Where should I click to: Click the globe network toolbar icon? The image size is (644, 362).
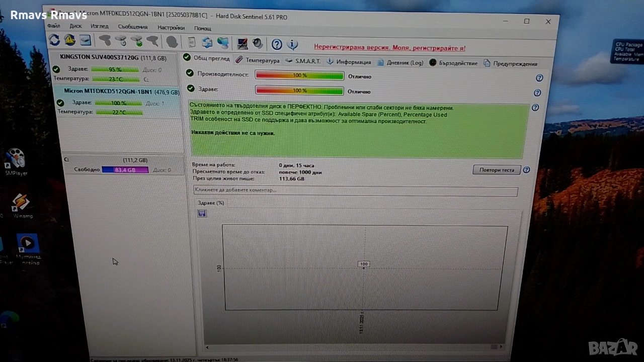click(x=223, y=43)
